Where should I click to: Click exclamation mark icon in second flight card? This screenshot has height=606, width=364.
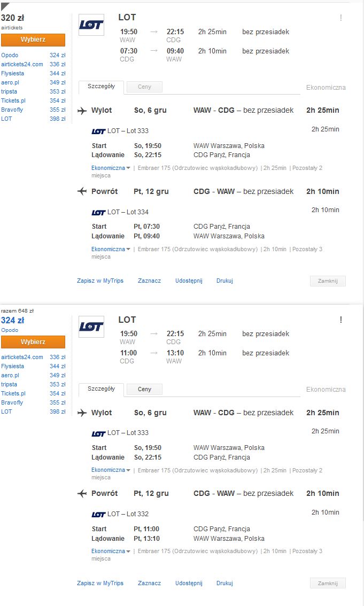(341, 320)
